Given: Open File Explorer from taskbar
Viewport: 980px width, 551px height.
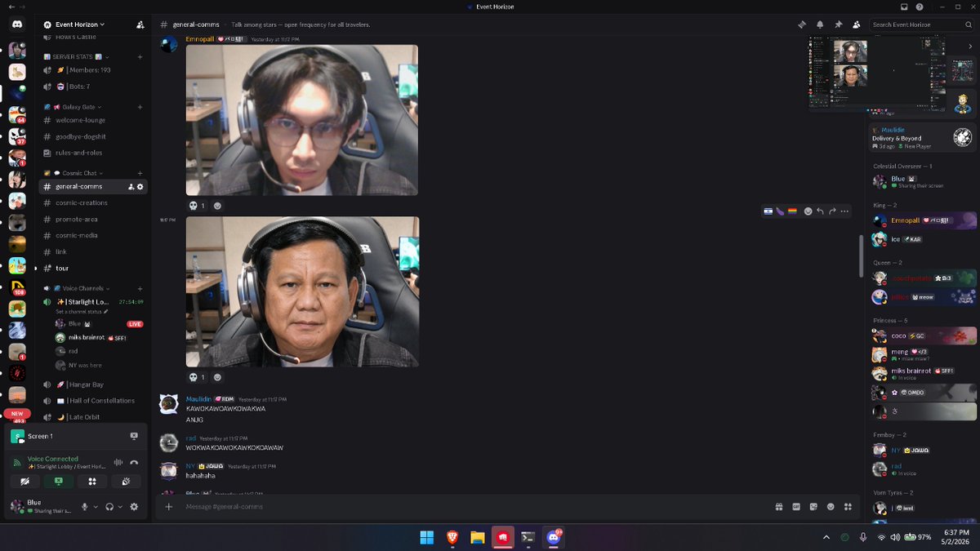Looking at the screenshot, I should [x=478, y=537].
